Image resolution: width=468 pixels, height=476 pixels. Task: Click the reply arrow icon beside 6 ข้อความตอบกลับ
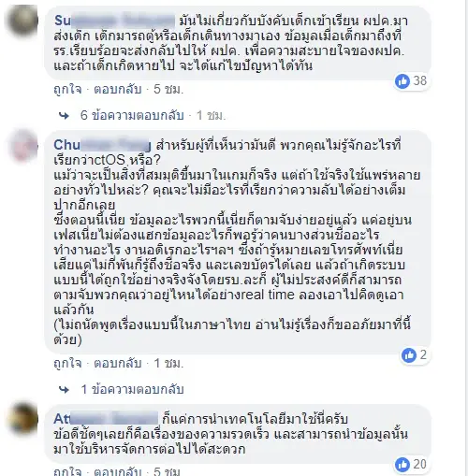point(64,116)
